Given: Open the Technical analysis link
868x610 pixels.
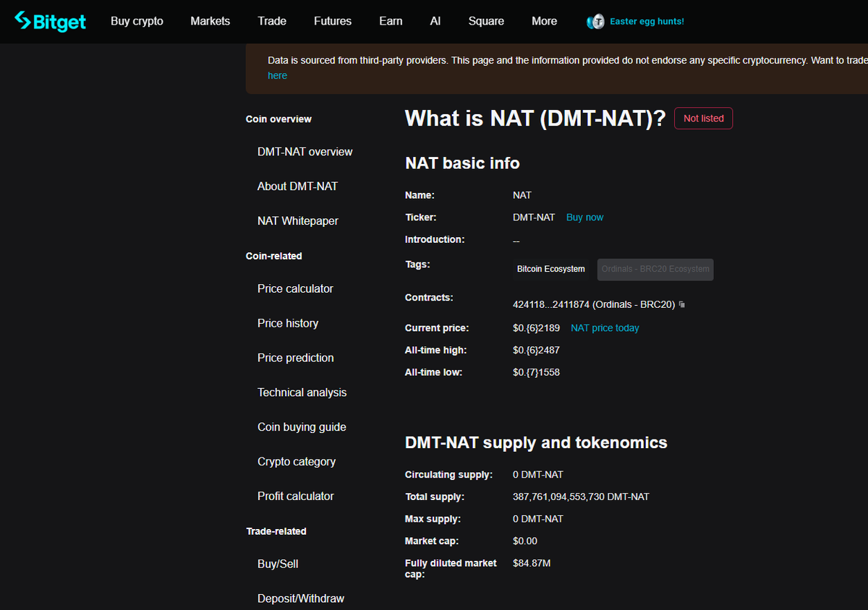Looking at the screenshot, I should (302, 392).
